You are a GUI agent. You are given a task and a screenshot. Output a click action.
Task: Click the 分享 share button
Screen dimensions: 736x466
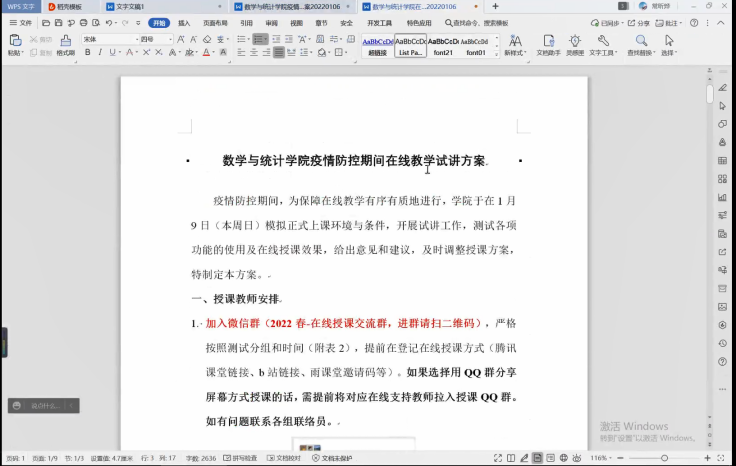click(x=640, y=22)
